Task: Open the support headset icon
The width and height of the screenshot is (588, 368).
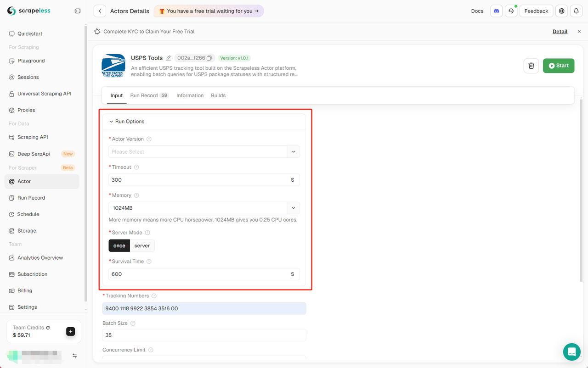Action: [511, 11]
